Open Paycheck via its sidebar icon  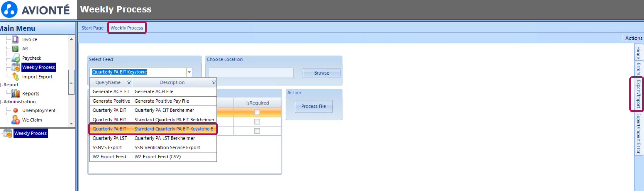(x=16, y=58)
